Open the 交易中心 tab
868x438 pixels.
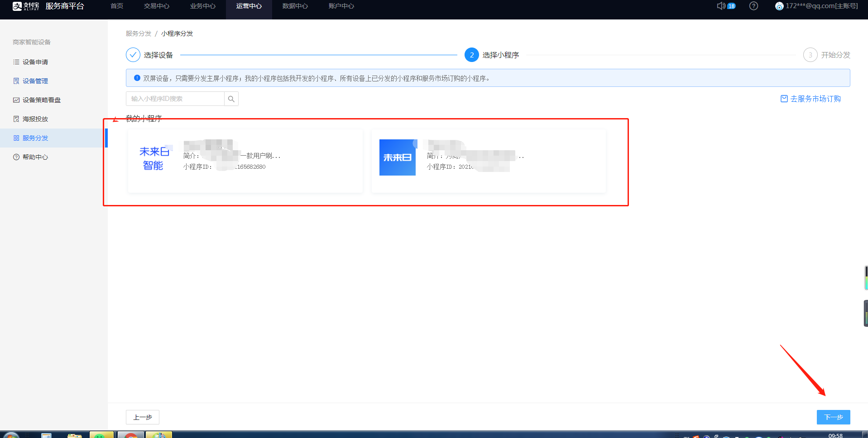(157, 6)
